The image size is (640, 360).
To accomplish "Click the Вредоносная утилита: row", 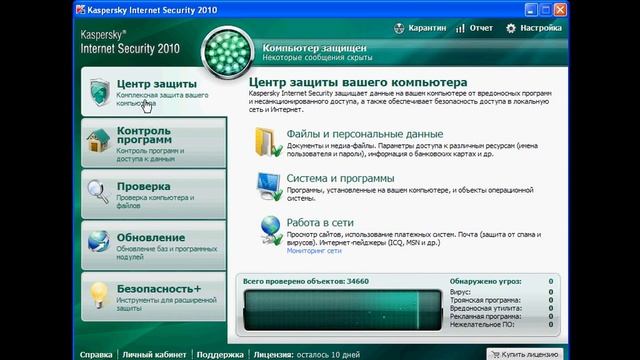I will tap(501, 308).
